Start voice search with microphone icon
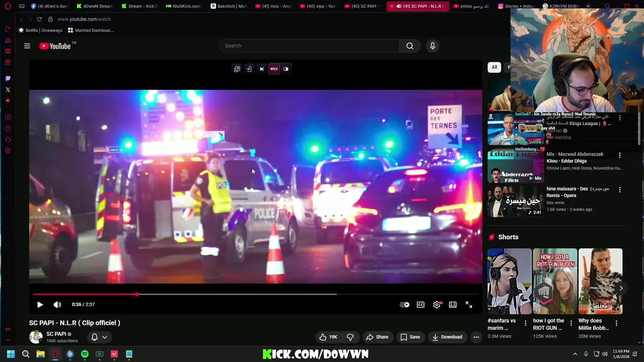 [432, 46]
